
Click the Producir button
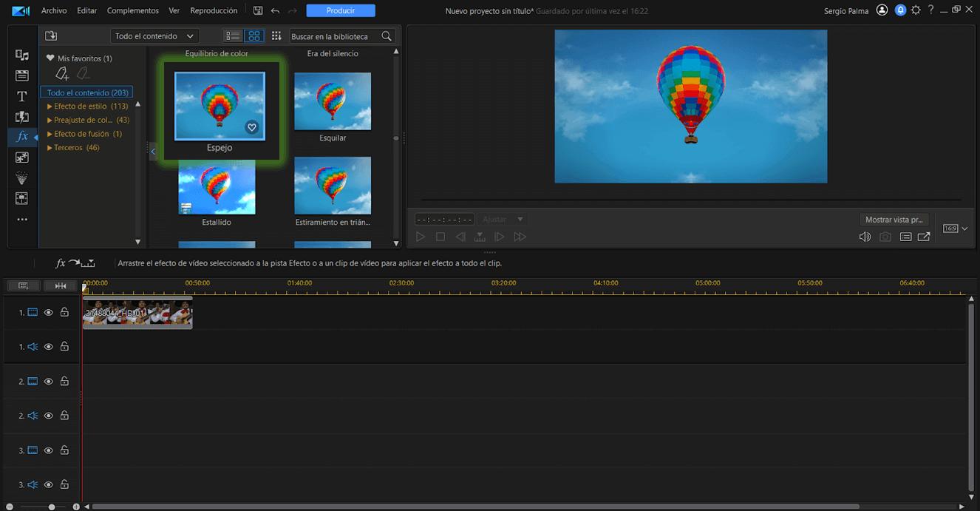click(x=341, y=11)
